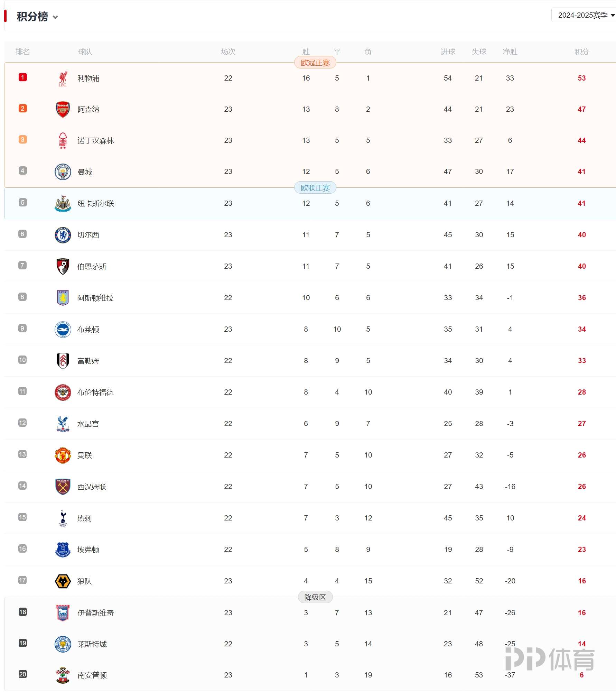616x692 pixels.
Task: Click the Southampton club badge
Action: [63, 675]
